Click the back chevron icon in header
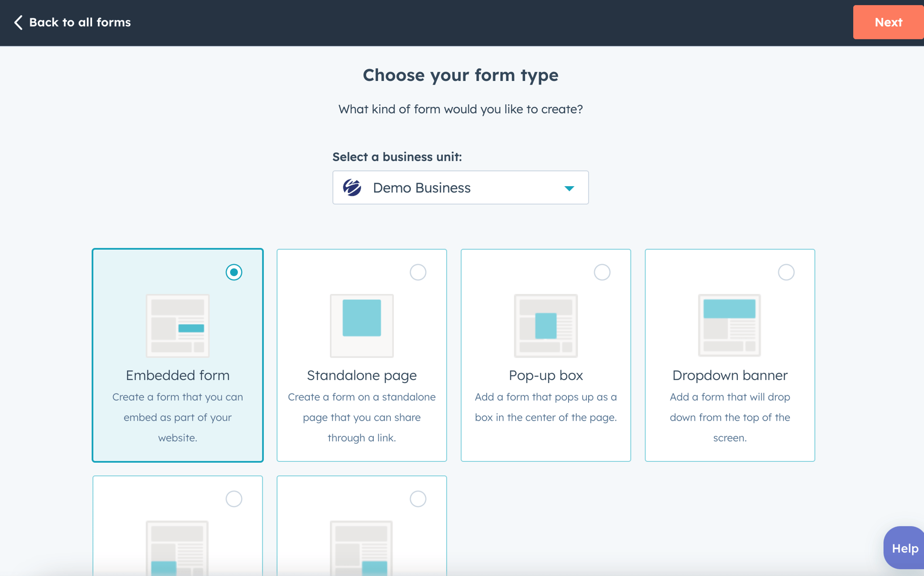The height and width of the screenshot is (576, 924). [x=18, y=22]
